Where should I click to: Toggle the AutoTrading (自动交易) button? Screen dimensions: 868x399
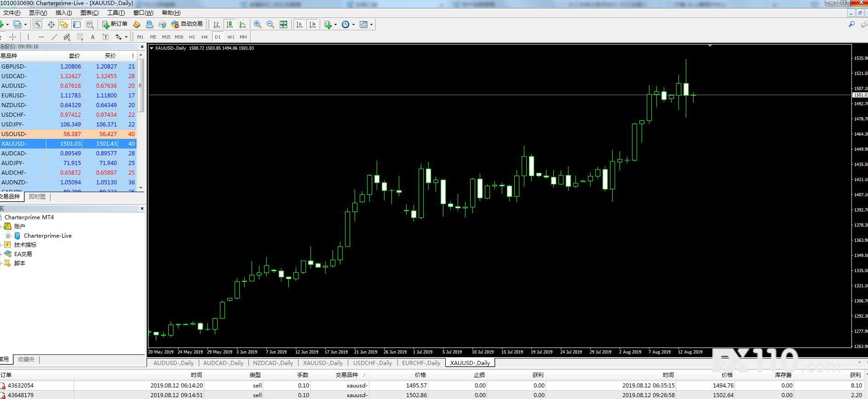187,24
